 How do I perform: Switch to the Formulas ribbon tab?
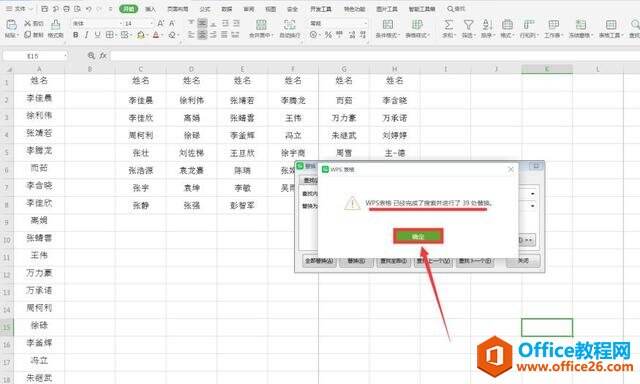204,9
